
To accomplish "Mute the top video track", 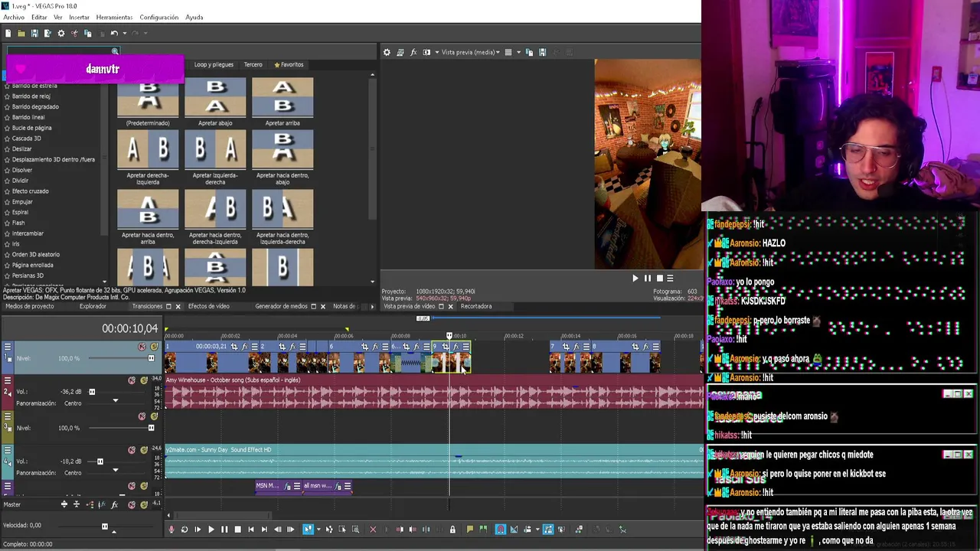I will (142, 347).
